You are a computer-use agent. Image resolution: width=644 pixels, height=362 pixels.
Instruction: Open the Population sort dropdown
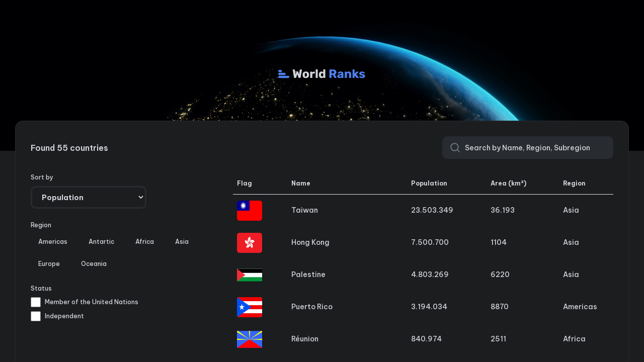click(89, 197)
